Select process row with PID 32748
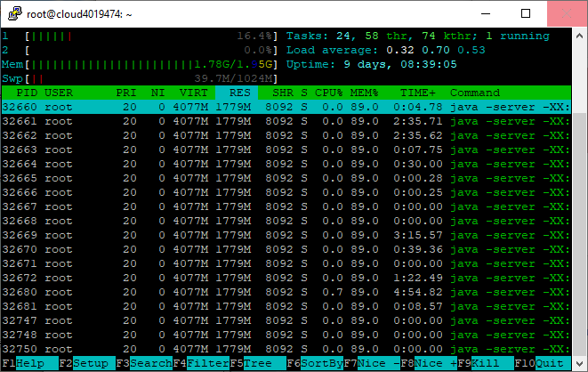The width and height of the screenshot is (588, 372). coord(286,335)
